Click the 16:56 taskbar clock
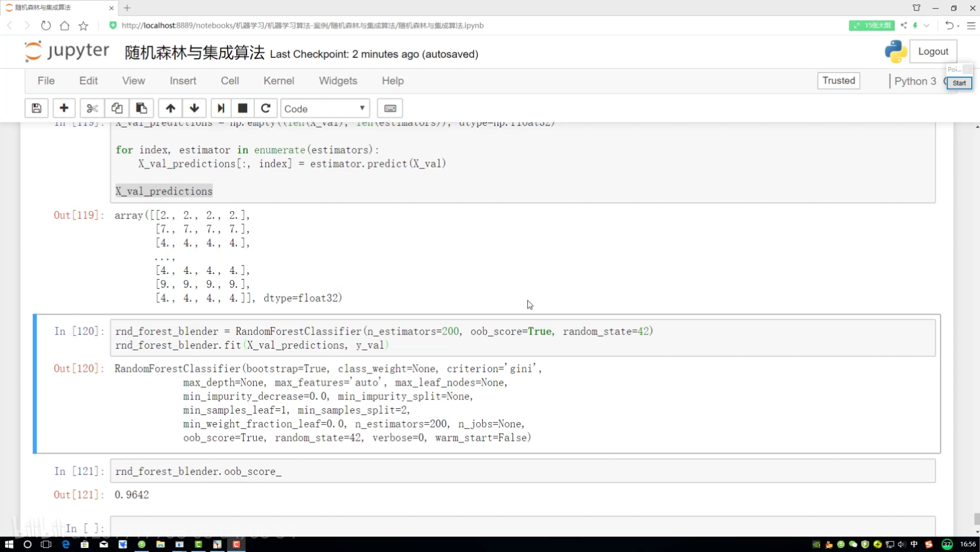This screenshot has width=980, height=552. 968,544
